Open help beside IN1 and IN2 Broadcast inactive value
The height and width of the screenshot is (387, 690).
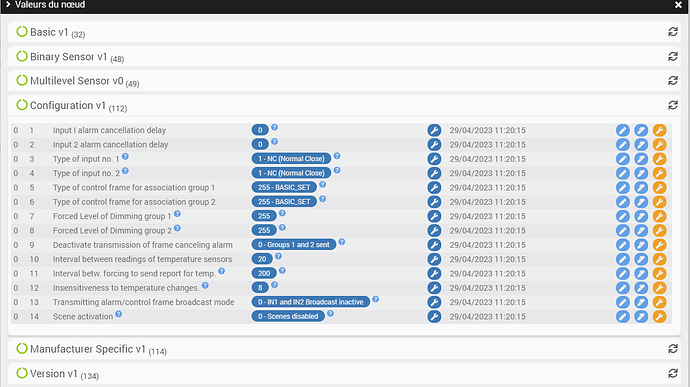(x=375, y=299)
